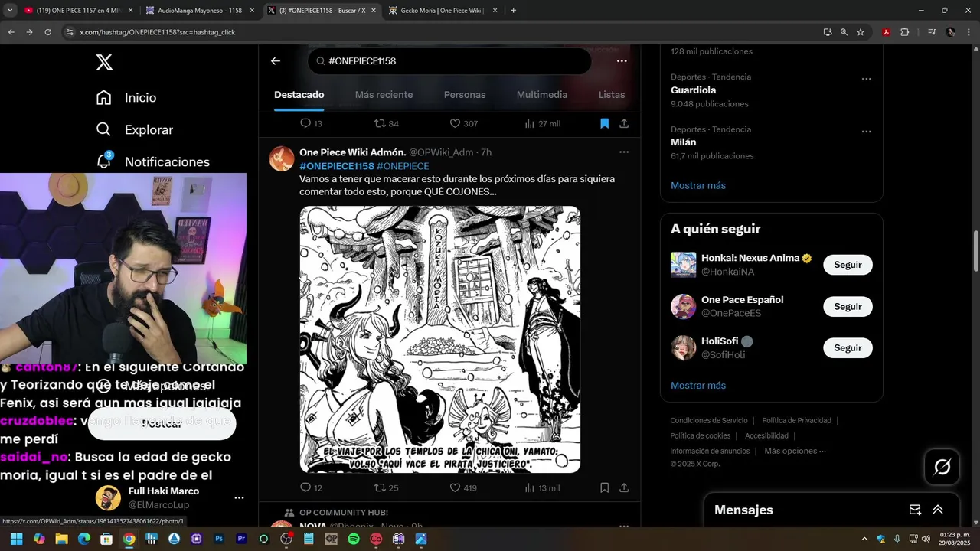This screenshot has height=551, width=980.
Task: Open the Windows Start menu
Action: point(16,539)
